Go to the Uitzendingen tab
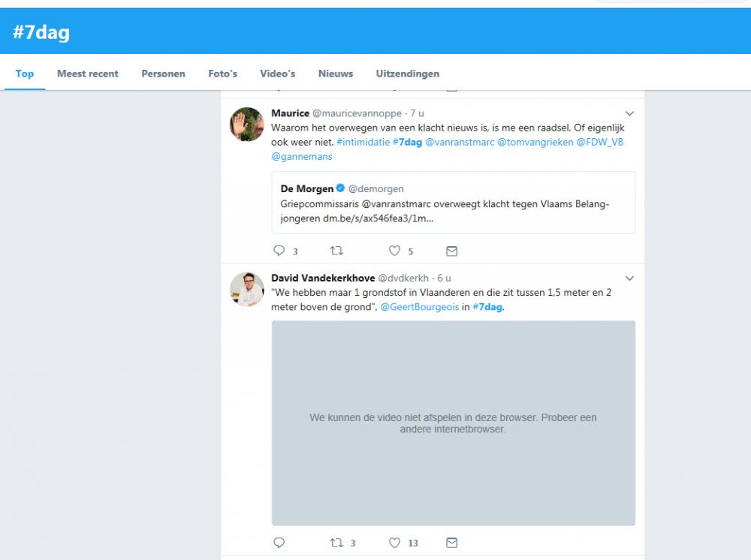 coord(407,74)
